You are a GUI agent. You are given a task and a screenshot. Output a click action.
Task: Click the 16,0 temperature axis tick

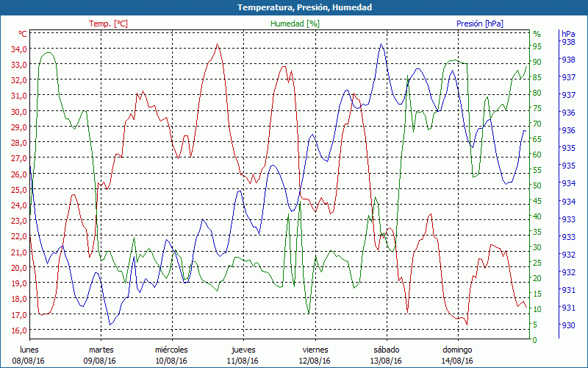pos(18,330)
